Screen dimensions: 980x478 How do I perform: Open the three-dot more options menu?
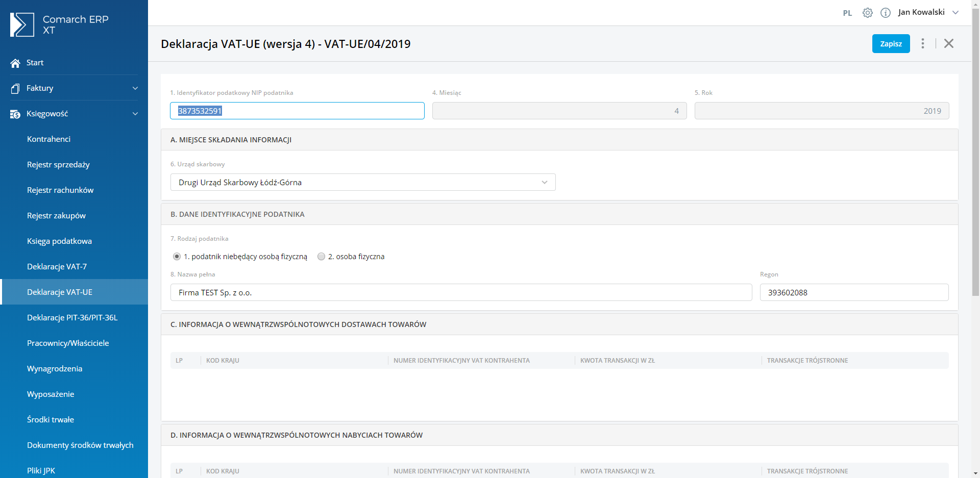pyautogui.click(x=922, y=43)
